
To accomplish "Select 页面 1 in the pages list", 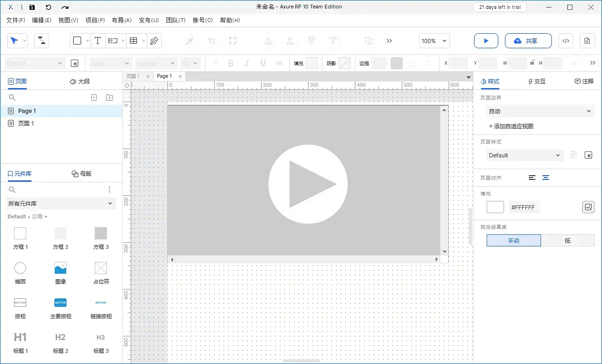I will (x=26, y=123).
